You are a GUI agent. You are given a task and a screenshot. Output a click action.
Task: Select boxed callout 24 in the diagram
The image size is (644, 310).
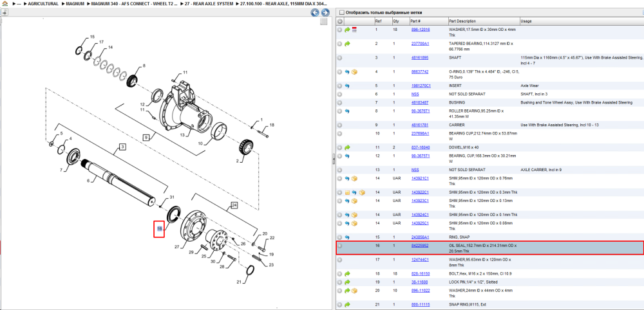coord(234,205)
